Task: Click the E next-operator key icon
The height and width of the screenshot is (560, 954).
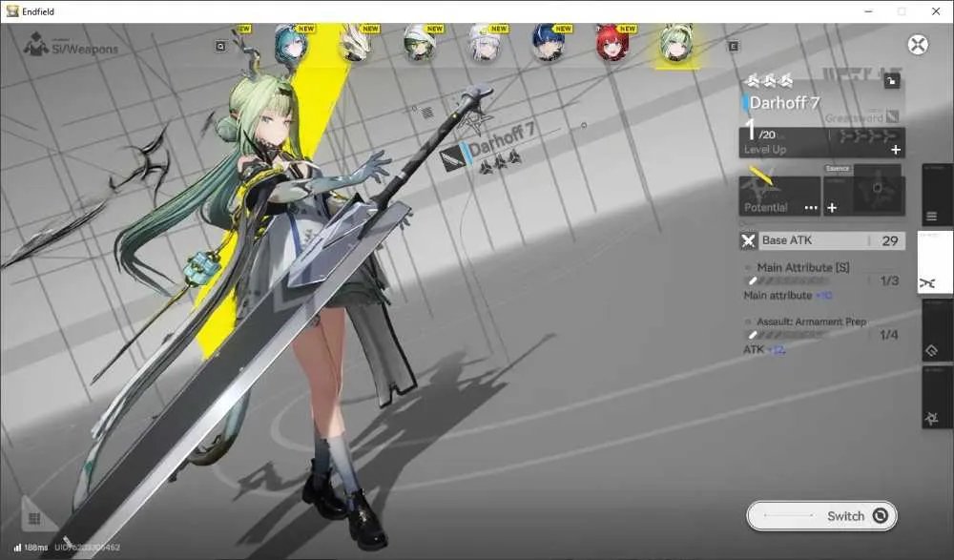Action: pos(734,46)
